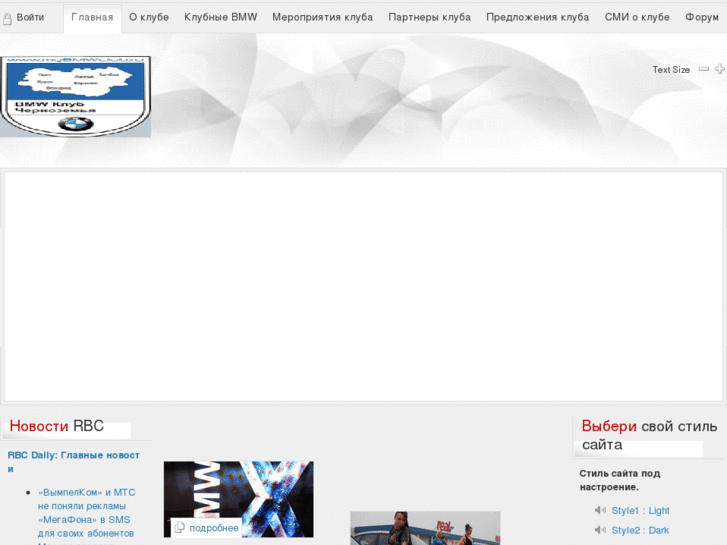Screen dimensions: 727x545
Task: Open the «ВымпелКом» и МТС news link
Action: pyautogui.click(x=86, y=513)
